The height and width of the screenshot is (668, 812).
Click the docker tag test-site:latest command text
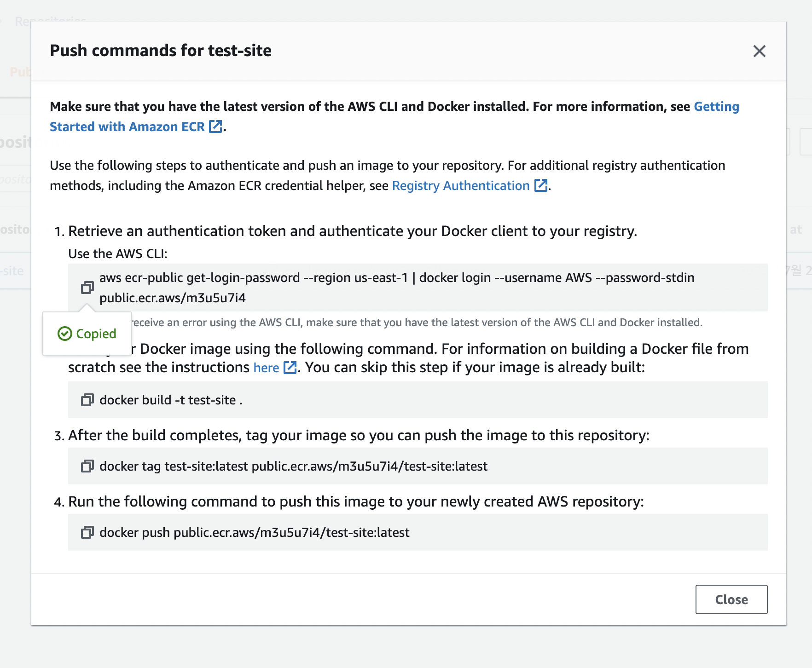click(293, 466)
